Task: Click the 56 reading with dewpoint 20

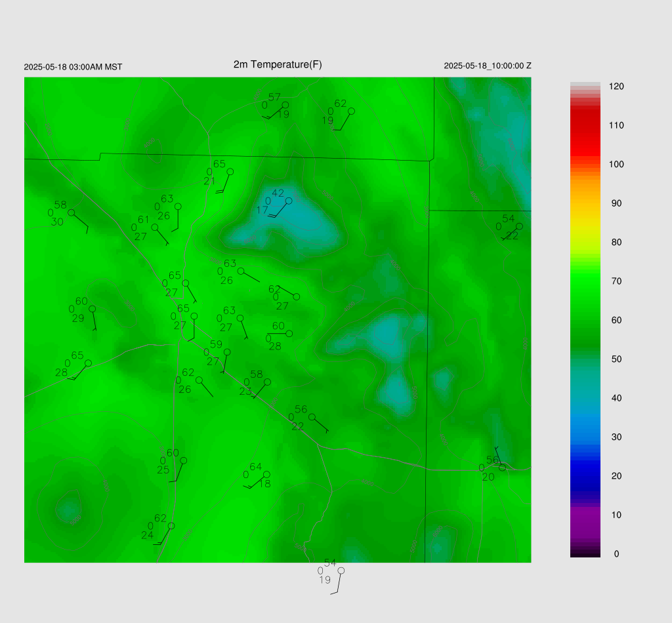Action: point(492,460)
